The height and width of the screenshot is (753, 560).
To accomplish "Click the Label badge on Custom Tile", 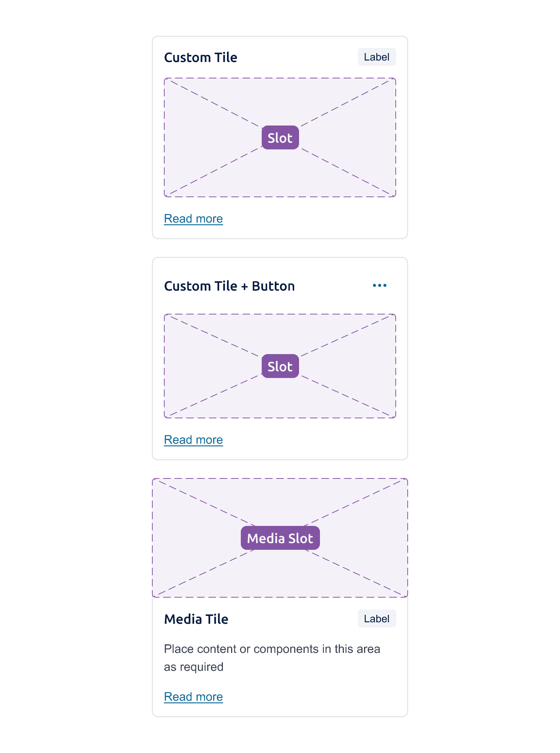I will coord(376,57).
